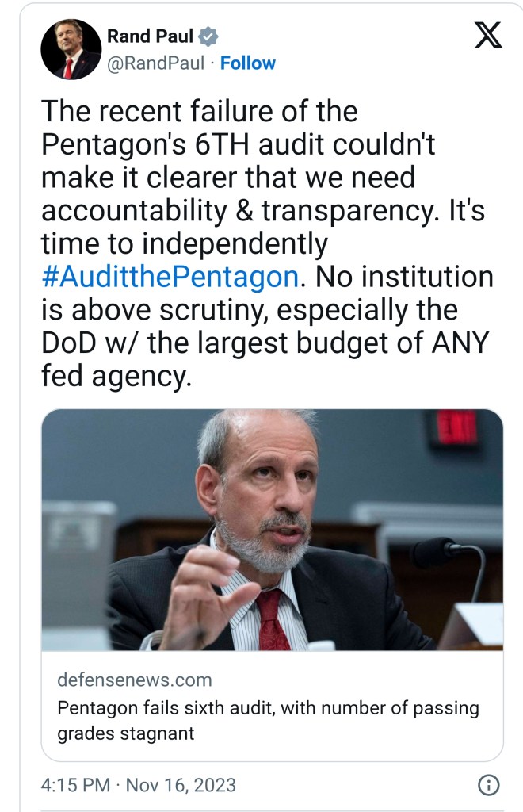This screenshot has height=812, width=523.
Task: Open the defensenews.com article photo
Action: coord(272,529)
